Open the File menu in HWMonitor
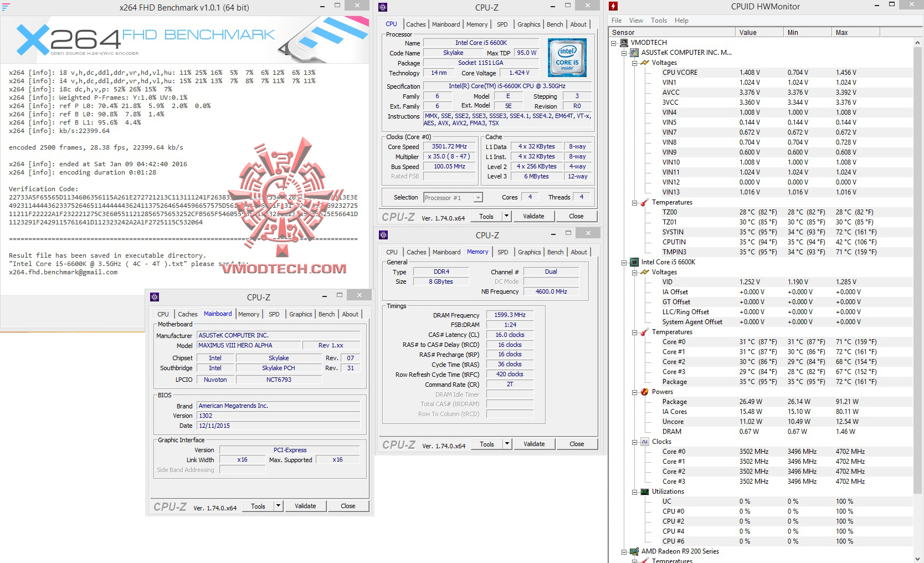Screen dimensions: 924x563 coord(617,21)
